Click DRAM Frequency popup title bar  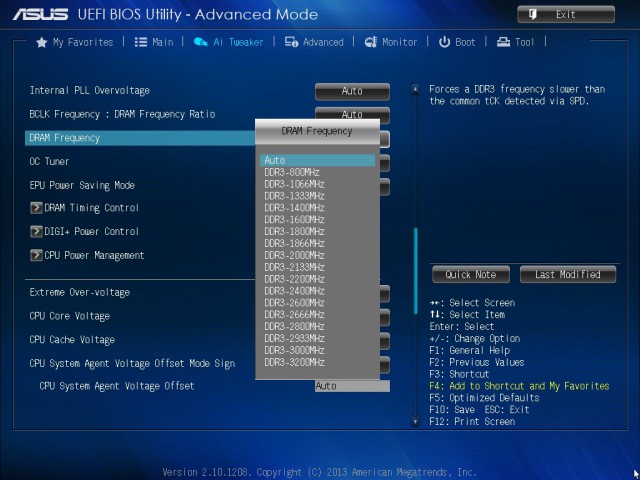click(x=318, y=131)
